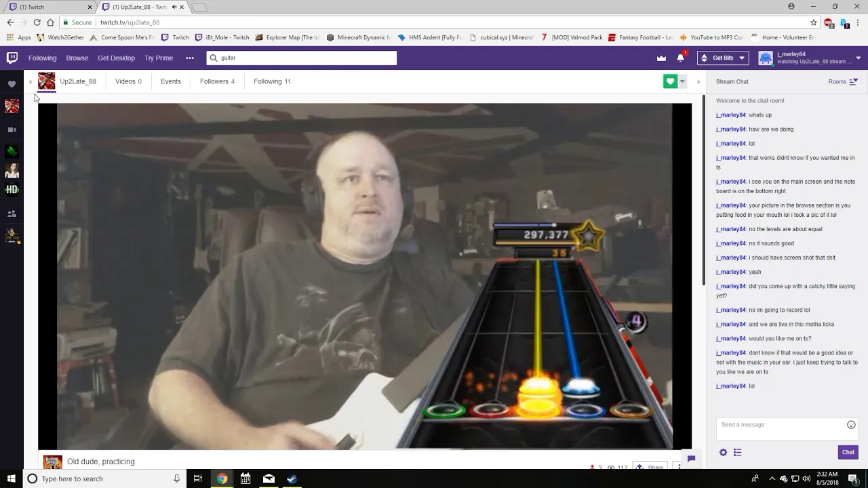Open the three-dot more menu in Twitch nav
This screenshot has height=488, width=868.
[190, 58]
